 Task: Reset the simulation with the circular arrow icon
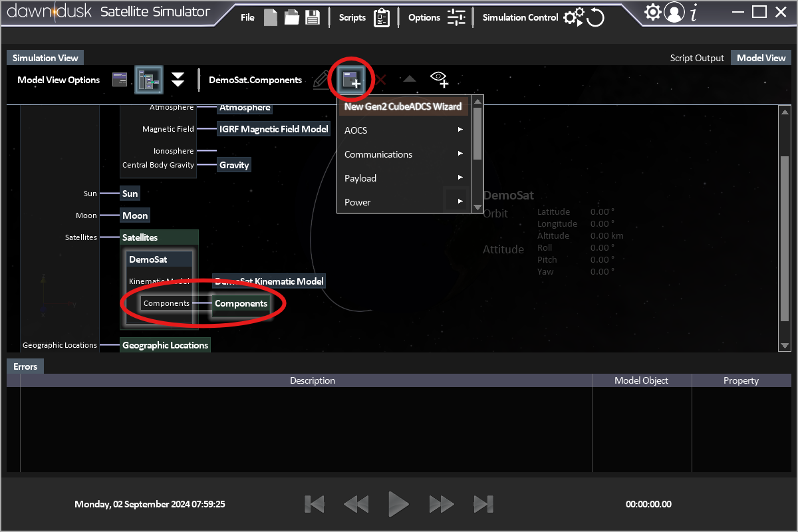[595, 18]
